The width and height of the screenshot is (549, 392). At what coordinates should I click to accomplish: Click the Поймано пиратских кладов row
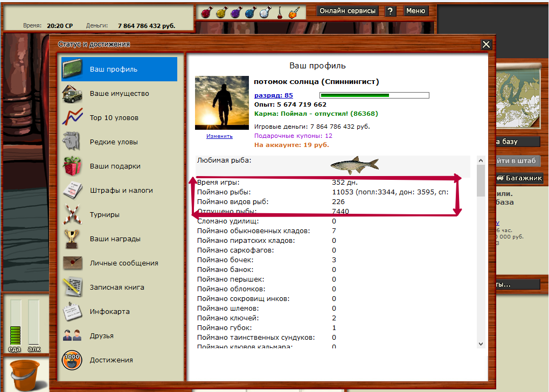tap(333, 241)
